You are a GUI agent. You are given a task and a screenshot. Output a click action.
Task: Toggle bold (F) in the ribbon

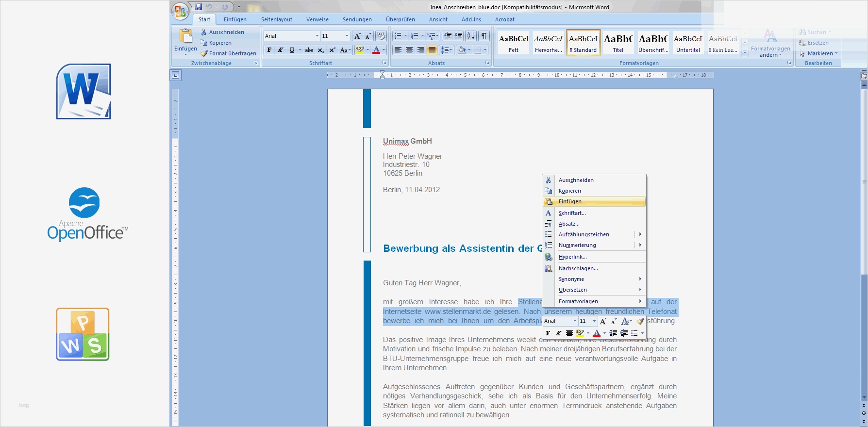click(269, 50)
